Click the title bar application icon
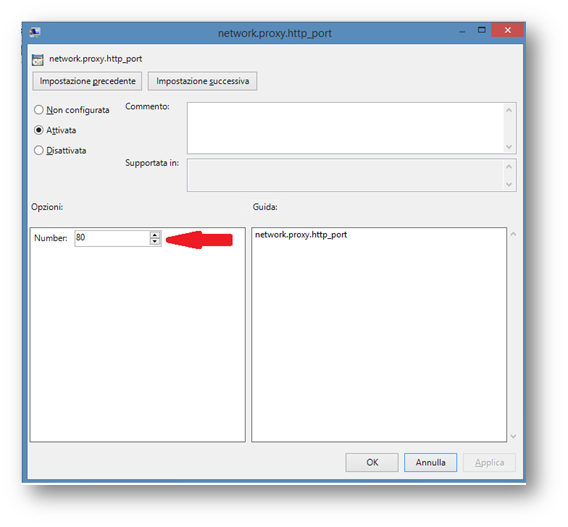 click(x=35, y=33)
